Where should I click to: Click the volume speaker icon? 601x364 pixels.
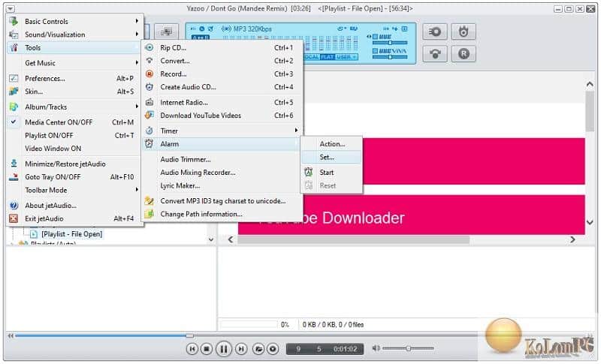[376, 348]
